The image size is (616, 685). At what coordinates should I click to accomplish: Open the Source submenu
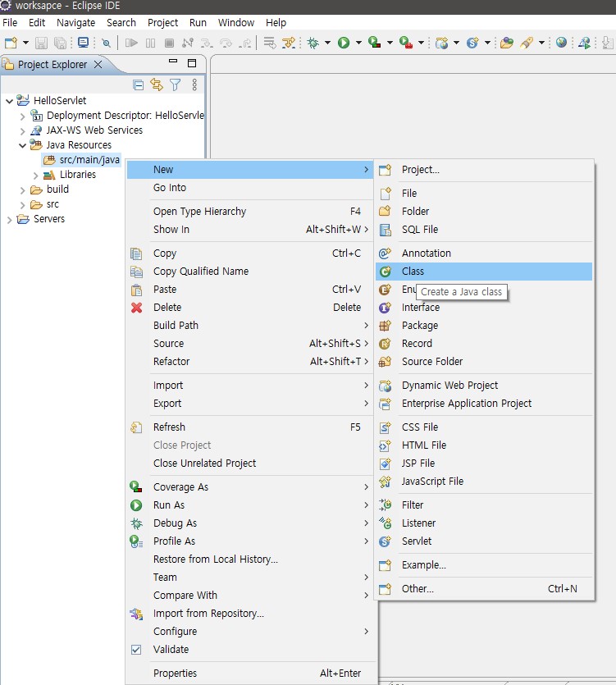click(250, 344)
